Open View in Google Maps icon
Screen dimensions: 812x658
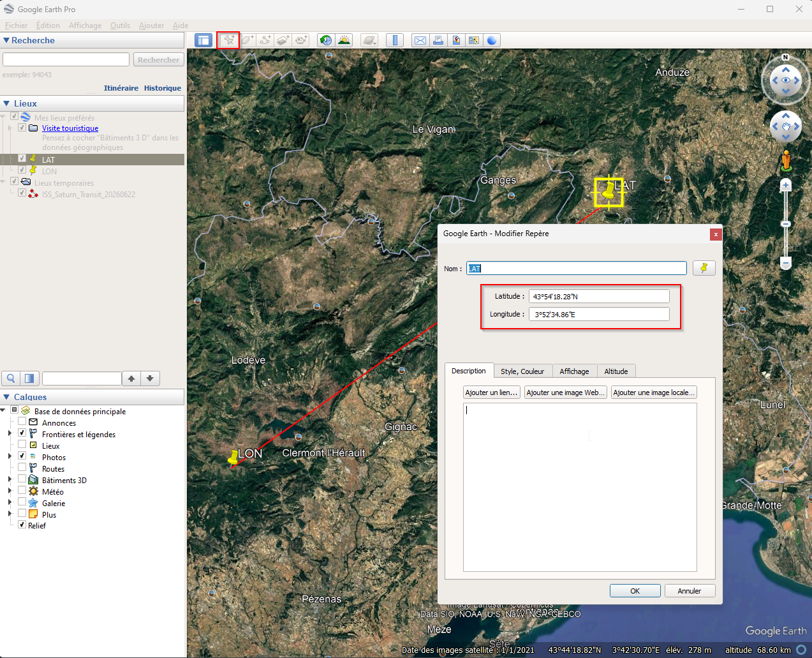(x=474, y=40)
